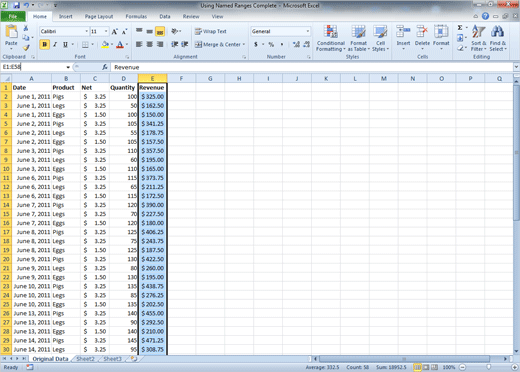Click Decrease Decimal icon
This screenshot has width=520, height=372.
pyautogui.click(x=307, y=44)
